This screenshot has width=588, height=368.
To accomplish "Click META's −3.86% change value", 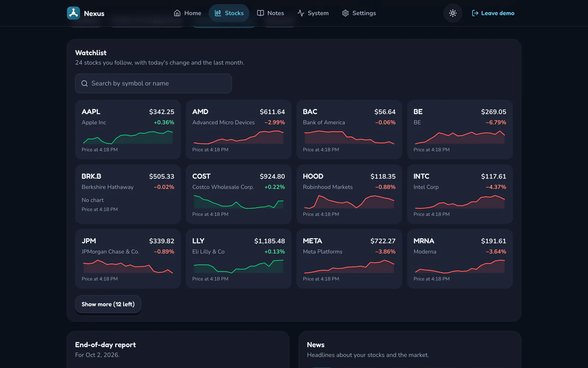I will [x=385, y=252].
